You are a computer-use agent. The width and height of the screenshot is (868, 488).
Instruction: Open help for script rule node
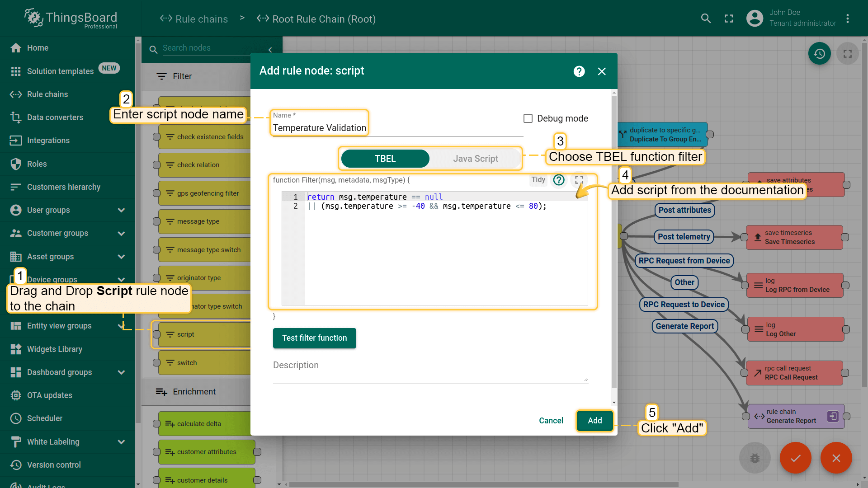(x=579, y=71)
